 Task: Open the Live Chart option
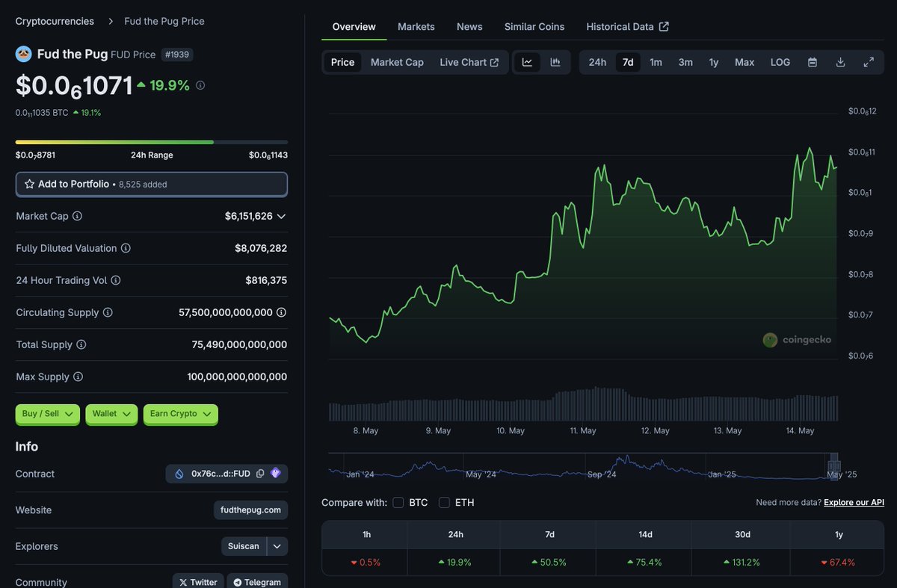469,62
